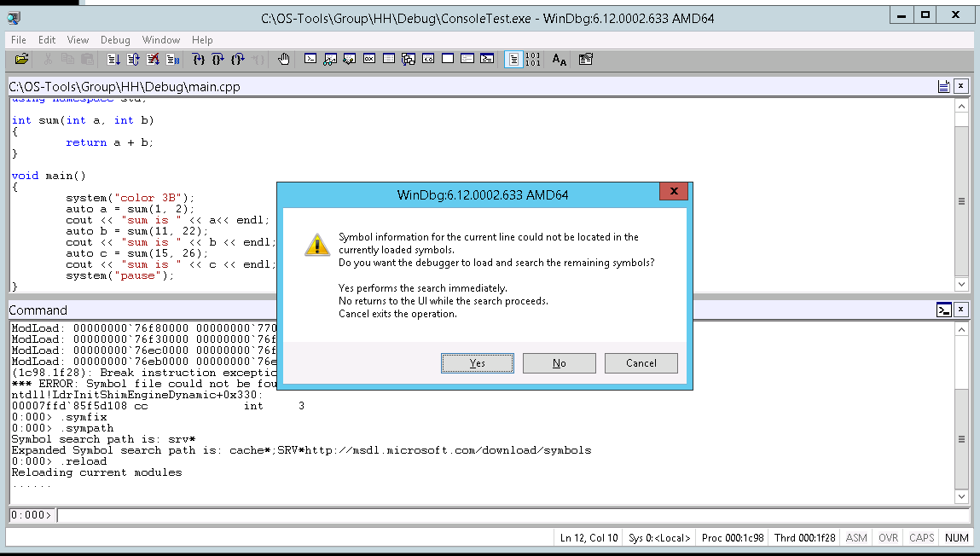Screen dimensions: 980x556
Task: Click No in the symbol dialog
Action: [560, 363]
